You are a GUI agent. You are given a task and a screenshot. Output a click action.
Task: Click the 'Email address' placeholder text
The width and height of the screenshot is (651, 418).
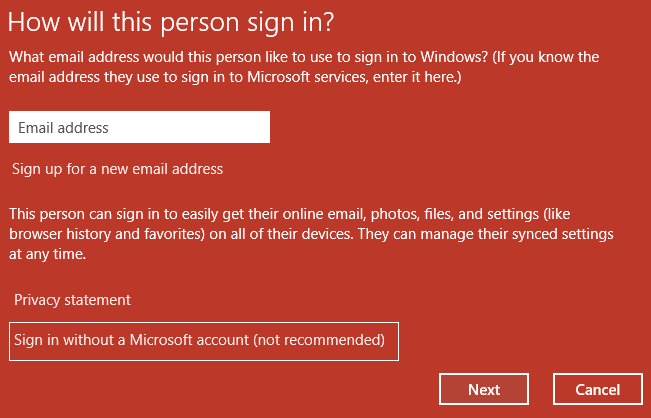point(63,128)
